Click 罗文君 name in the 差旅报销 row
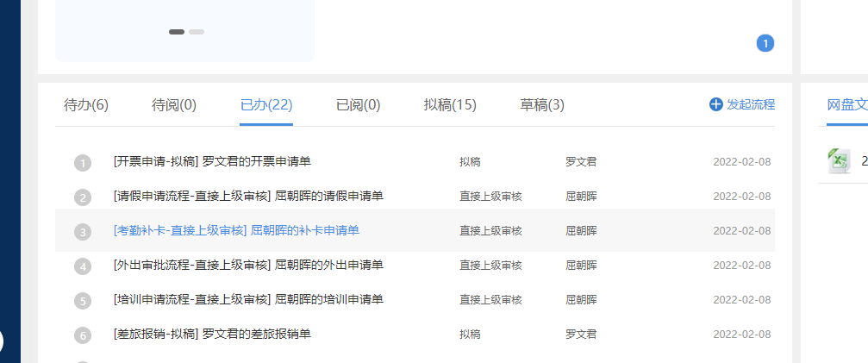 tap(581, 335)
